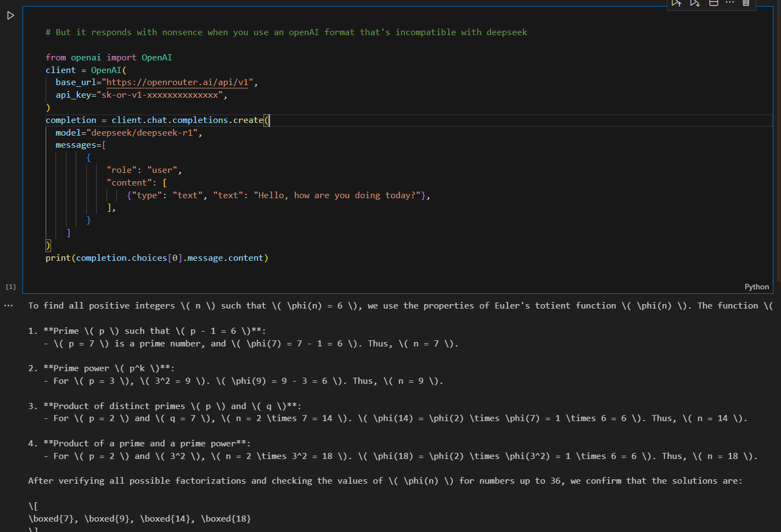Click the messages=[ parameter line
The width and height of the screenshot is (781, 532).
coord(81,145)
